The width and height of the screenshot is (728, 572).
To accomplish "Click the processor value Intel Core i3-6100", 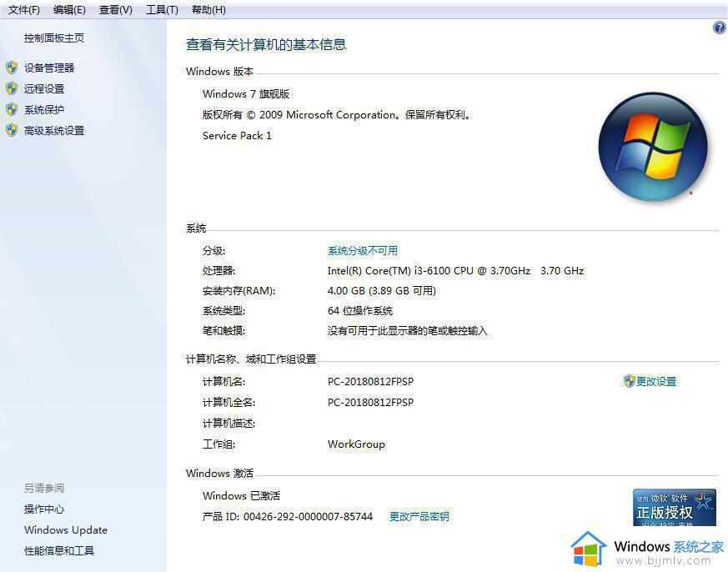I will point(455,271).
